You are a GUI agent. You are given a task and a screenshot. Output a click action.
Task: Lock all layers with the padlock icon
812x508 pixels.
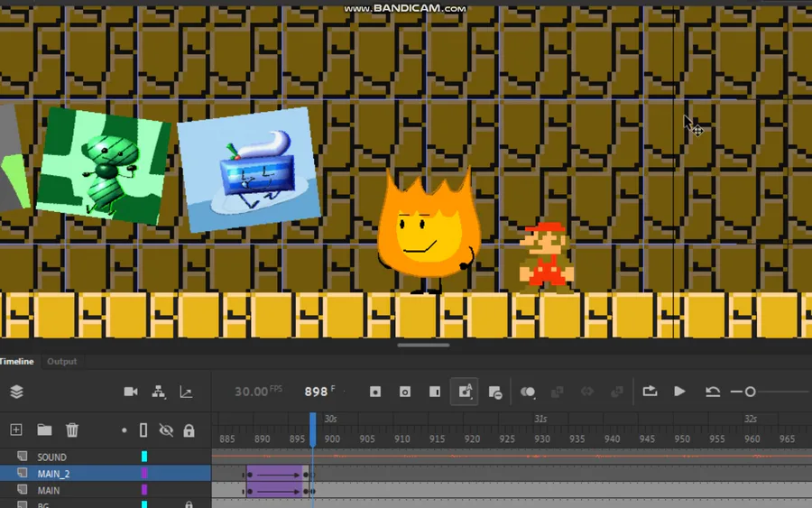click(189, 430)
